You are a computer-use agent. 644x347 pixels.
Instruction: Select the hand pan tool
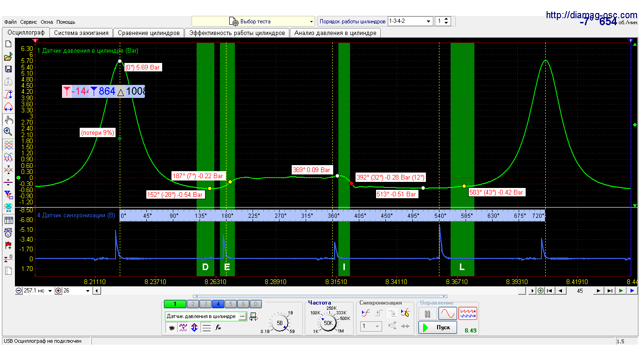(x=8, y=119)
